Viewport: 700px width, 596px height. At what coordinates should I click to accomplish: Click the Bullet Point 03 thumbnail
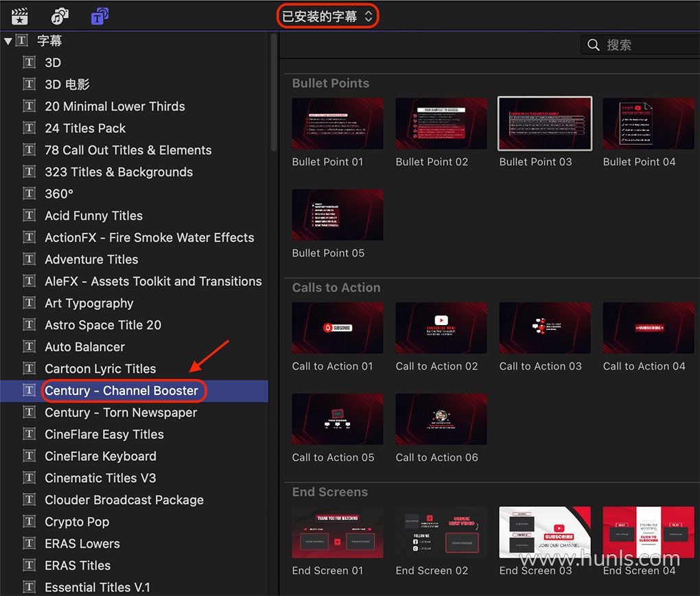tap(545, 123)
